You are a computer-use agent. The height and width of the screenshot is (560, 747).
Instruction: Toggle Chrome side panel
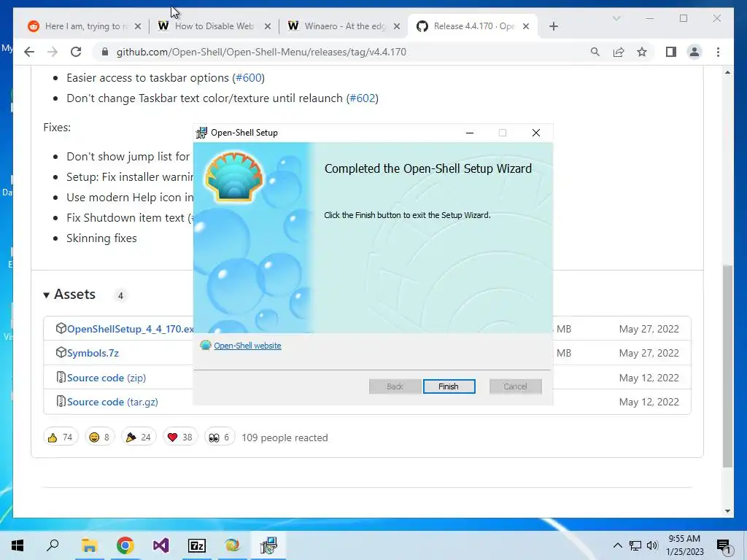pyautogui.click(x=671, y=52)
